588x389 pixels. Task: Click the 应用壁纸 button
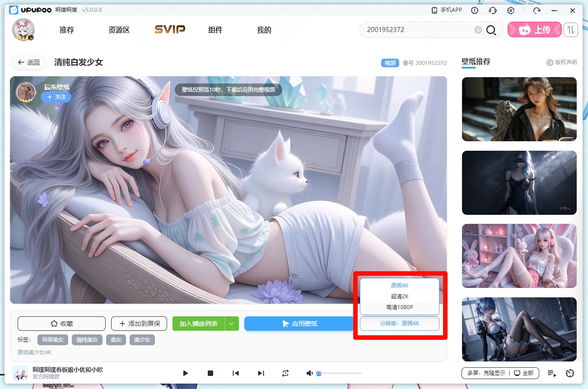pyautogui.click(x=299, y=324)
